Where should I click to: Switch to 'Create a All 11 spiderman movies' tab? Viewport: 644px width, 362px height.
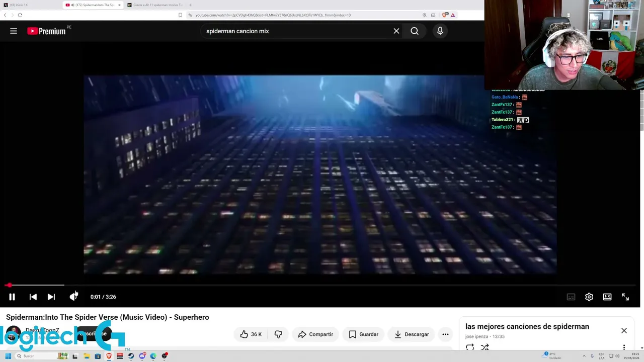[155, 5]
